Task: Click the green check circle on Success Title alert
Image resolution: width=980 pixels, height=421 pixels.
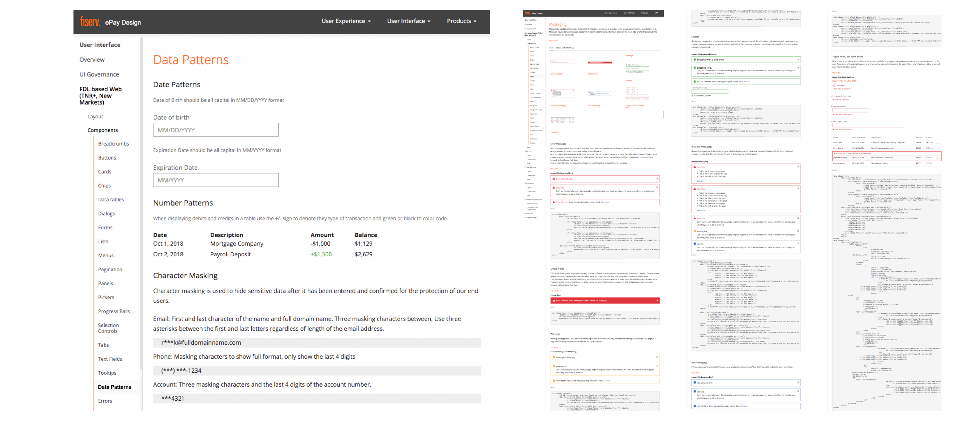Action: 695,68
